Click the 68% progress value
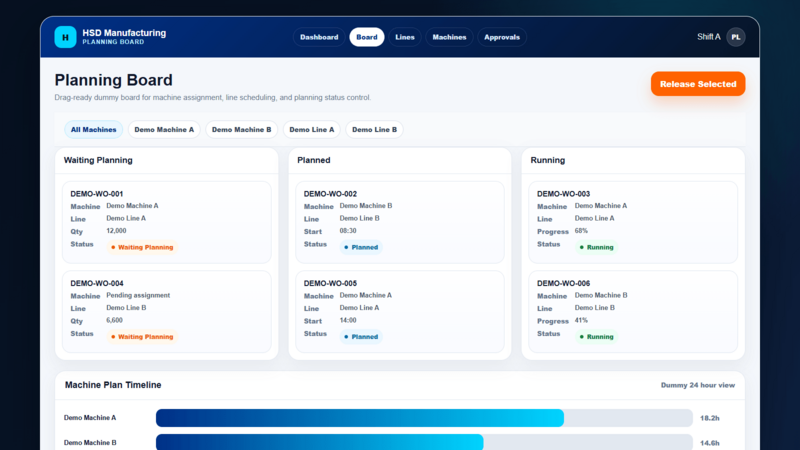The width and height of the screenshot is (800, 450). pyautogui.click(x=581, y=231)
